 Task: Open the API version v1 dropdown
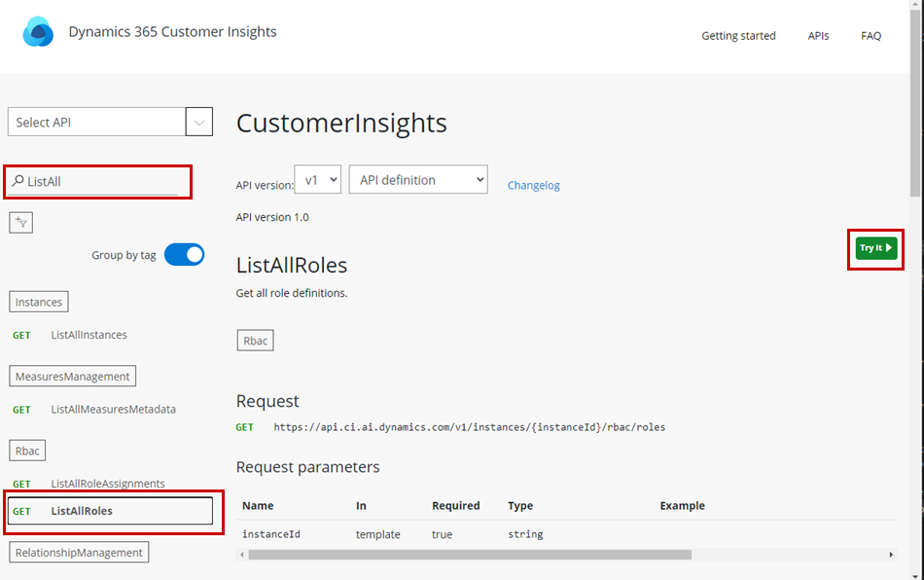point(318,179)
